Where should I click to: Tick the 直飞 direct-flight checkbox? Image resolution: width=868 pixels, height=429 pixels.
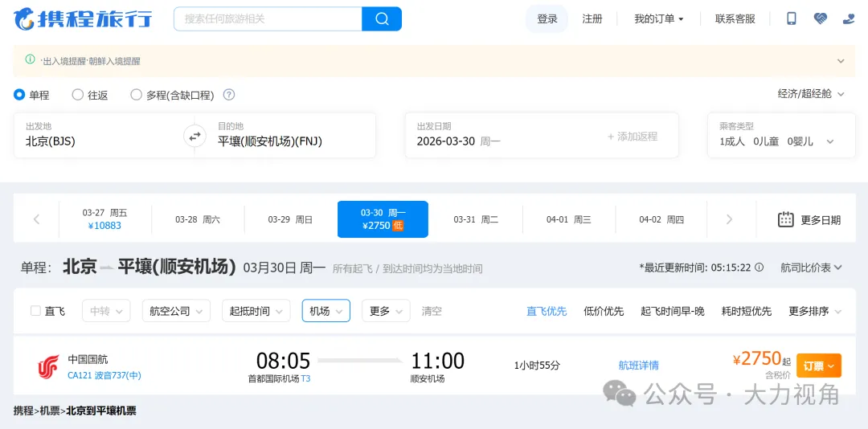pyautogui.click(x=35, y=311)
